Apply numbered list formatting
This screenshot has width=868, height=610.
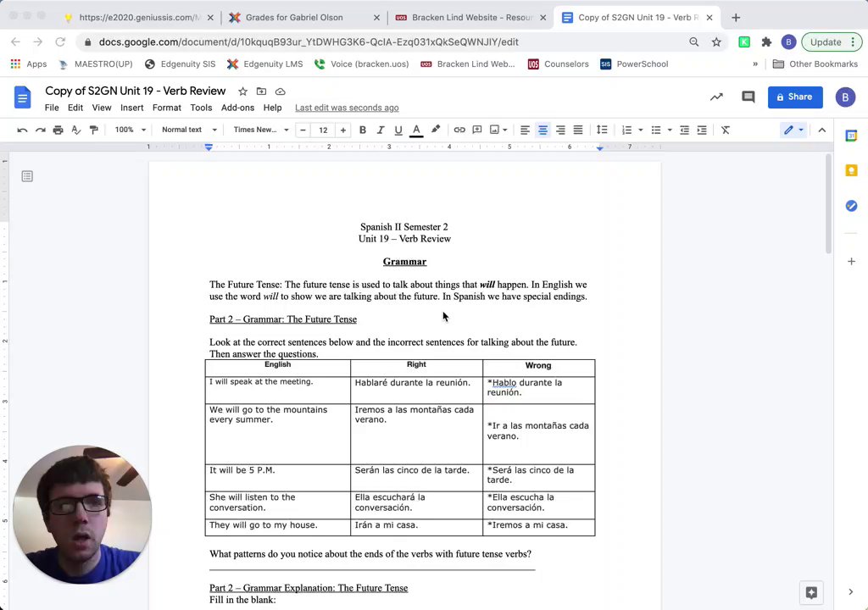pyautogui.click(x=626, y=130)
